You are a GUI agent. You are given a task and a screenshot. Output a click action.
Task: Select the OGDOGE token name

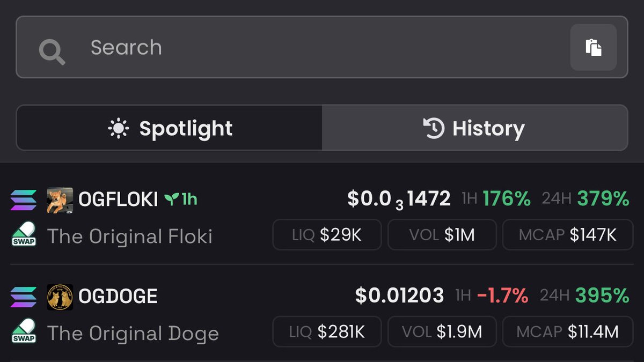118,297
